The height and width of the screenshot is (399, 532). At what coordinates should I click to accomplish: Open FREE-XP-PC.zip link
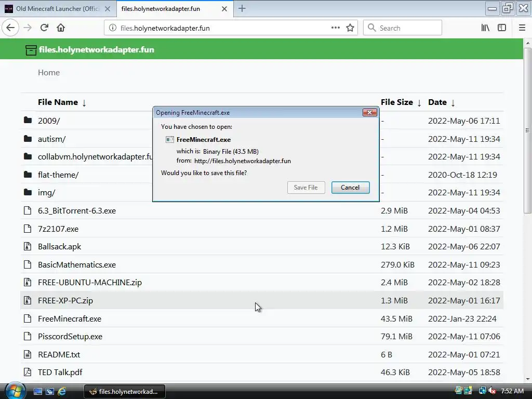pos(65,301)
